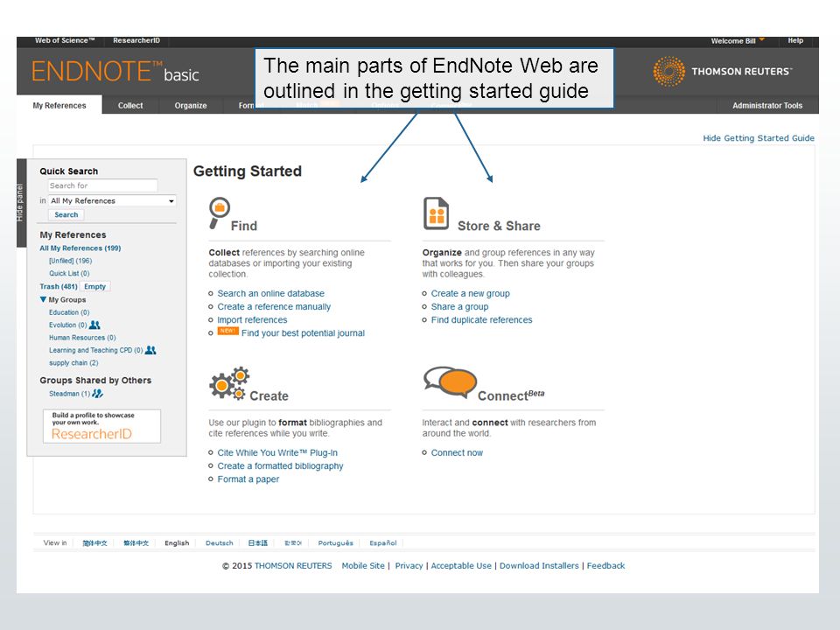Open the Education (0) group
840x630 pixels.
[69, 312]
